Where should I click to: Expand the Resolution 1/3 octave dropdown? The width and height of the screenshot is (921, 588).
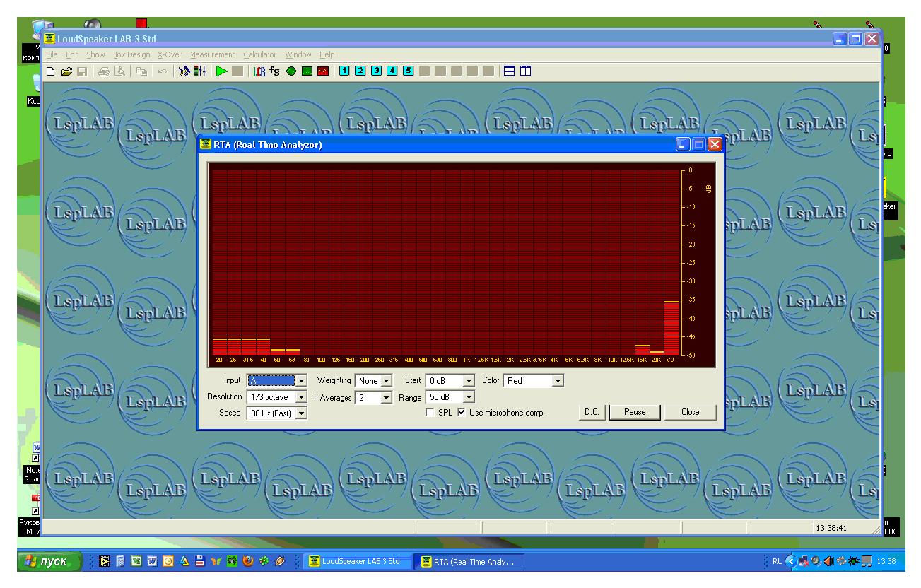coord(301,397)
